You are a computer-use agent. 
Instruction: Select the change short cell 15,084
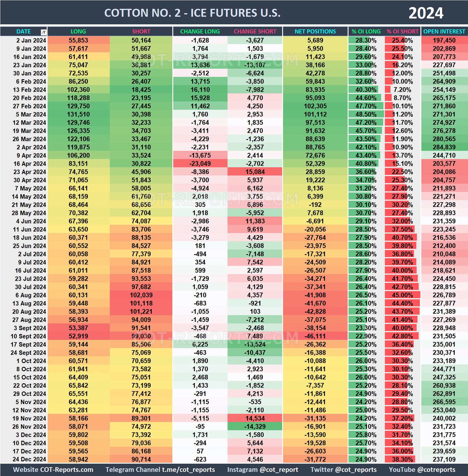(255, 172)
